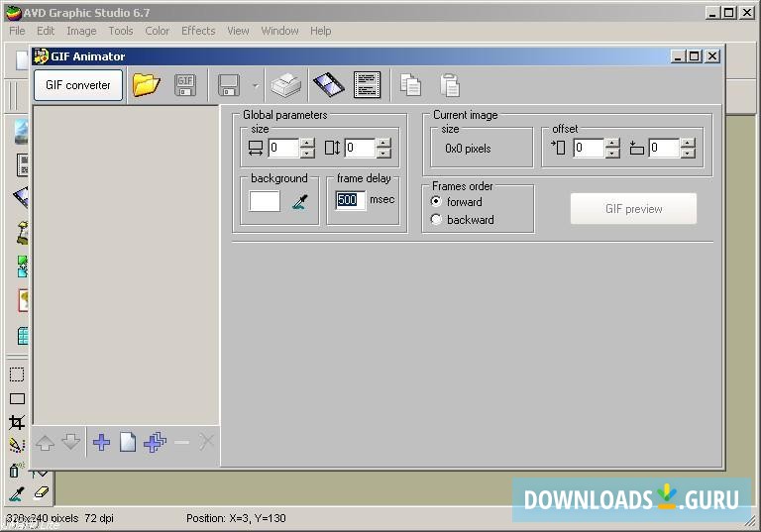Click the vertical offset input field

[664, 148]
